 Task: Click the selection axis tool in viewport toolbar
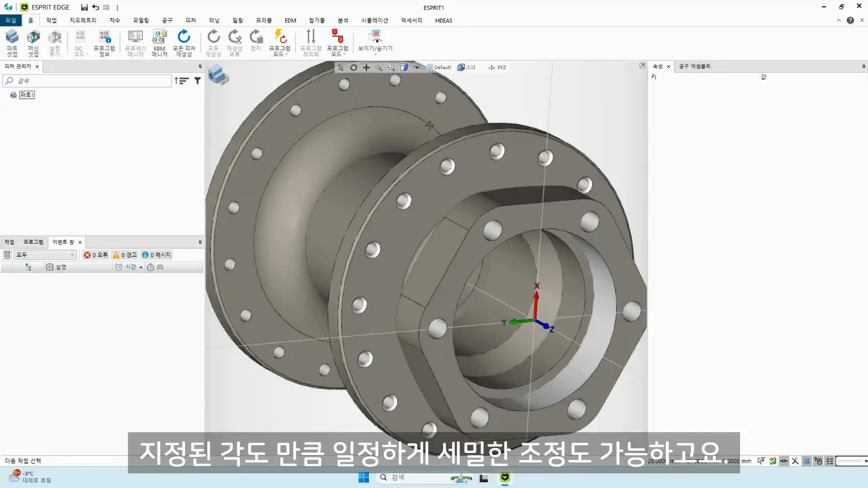(x=341, y=67)
